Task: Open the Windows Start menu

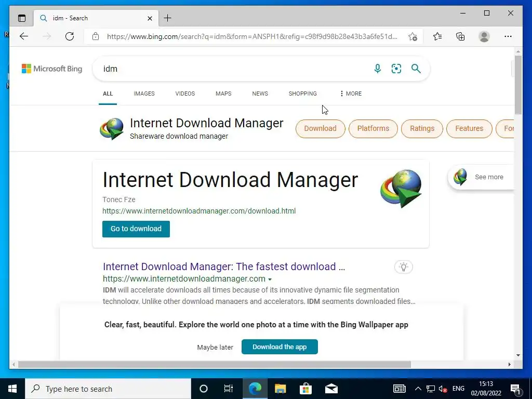Action: [x=12, y=389]
